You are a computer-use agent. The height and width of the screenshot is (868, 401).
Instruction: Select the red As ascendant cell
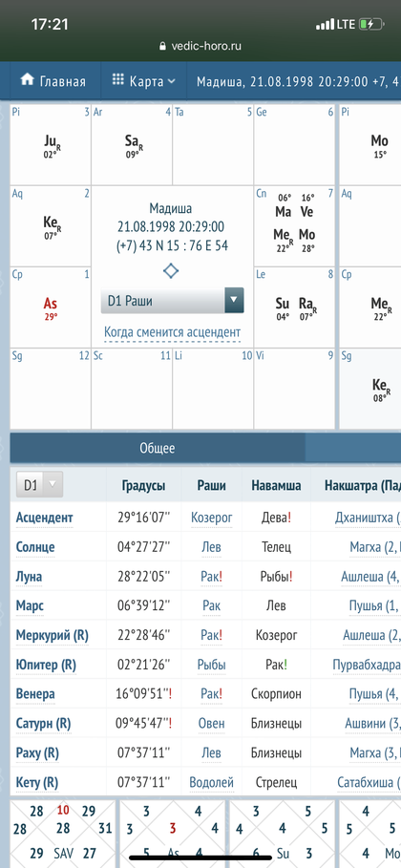tap(51, 307)
